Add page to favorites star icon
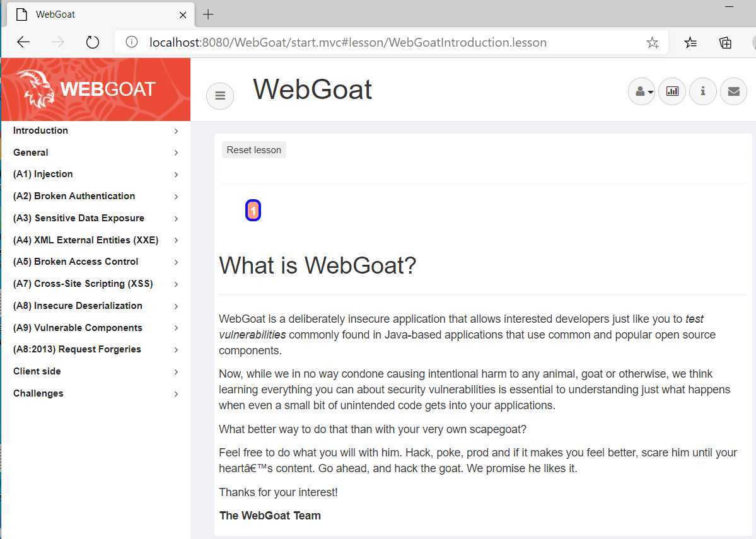This screenshot has height=539, width=756. click(653, 42)
